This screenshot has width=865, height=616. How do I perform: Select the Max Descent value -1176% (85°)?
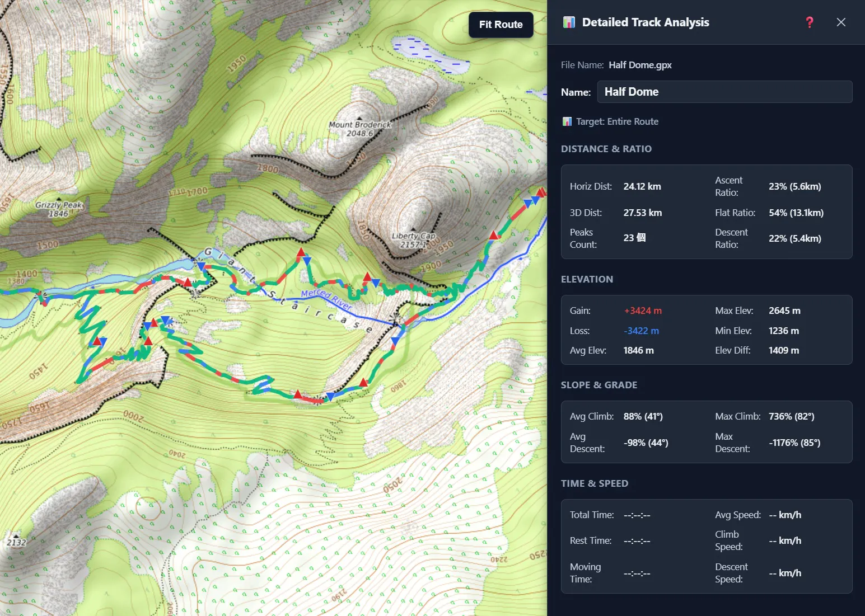(794, 443)
